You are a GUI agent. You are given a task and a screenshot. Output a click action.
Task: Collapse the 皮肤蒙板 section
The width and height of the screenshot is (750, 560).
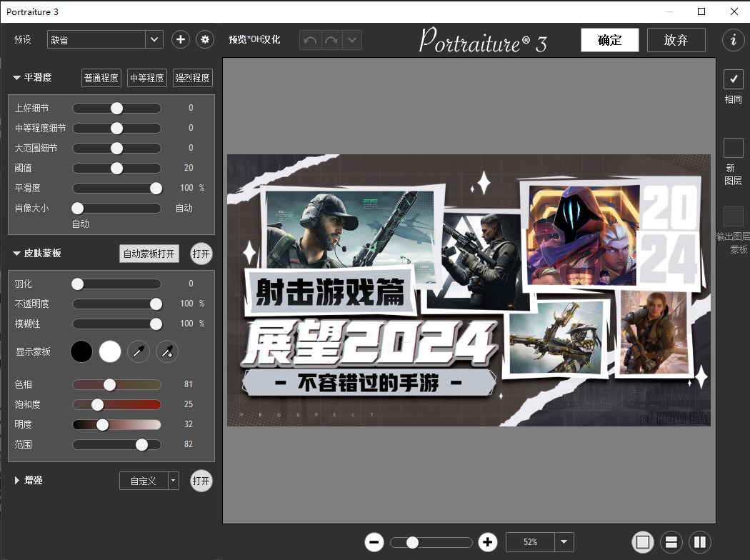tap(16, 252)
